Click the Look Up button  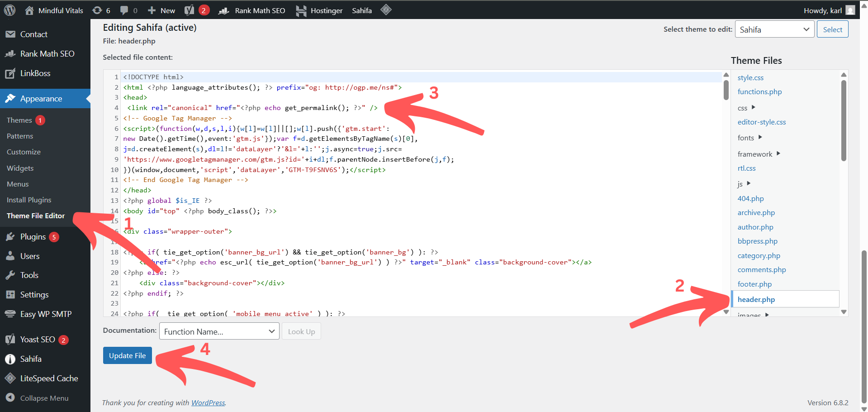(301, 331)
